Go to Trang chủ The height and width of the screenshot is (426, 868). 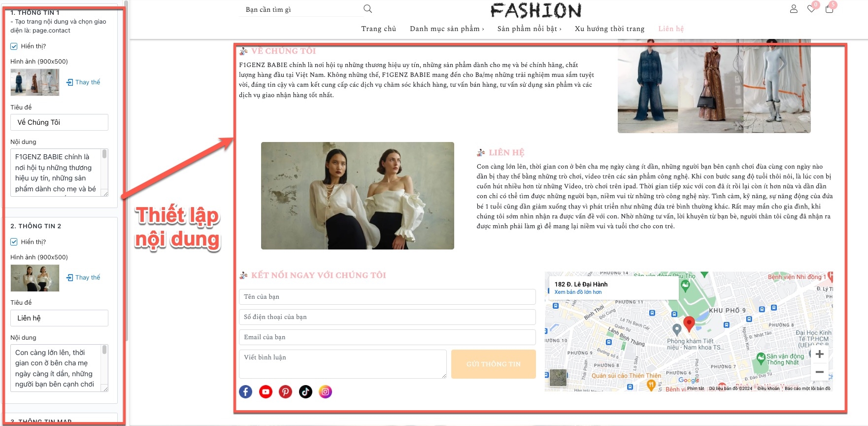(x=378, y=29)
